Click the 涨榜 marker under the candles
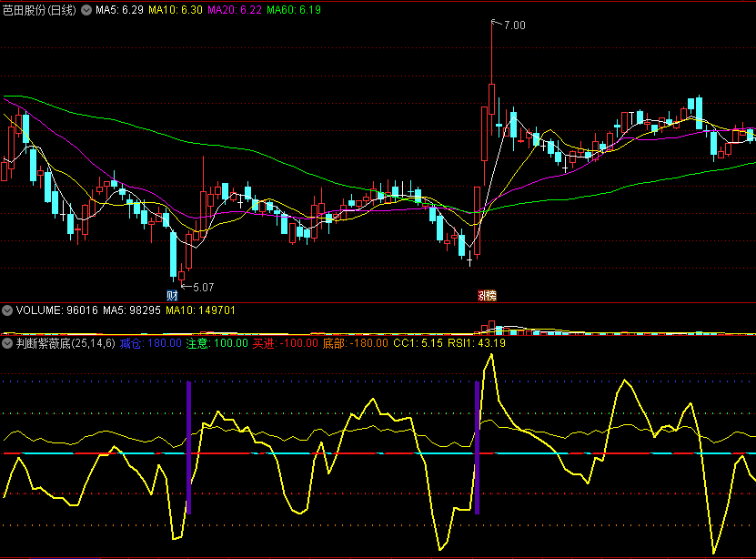Screen dimensions: 756x559 pyautogui.click(x=487, y=295)
